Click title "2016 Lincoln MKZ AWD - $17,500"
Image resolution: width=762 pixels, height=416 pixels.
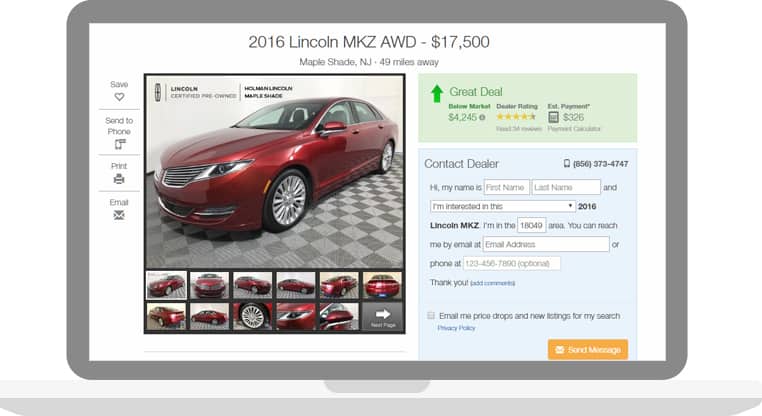369,42
